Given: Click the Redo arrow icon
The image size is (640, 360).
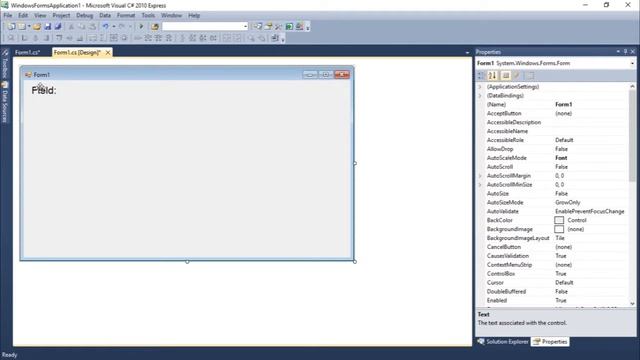Looking at the screenshot, I should coord(122,27).
